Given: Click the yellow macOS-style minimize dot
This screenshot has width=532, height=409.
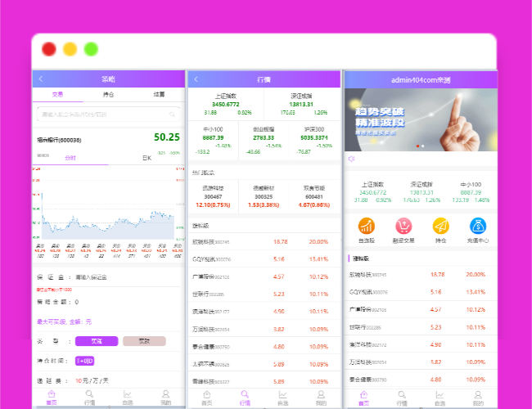Looking at the screenshot, I should point(70,49).
